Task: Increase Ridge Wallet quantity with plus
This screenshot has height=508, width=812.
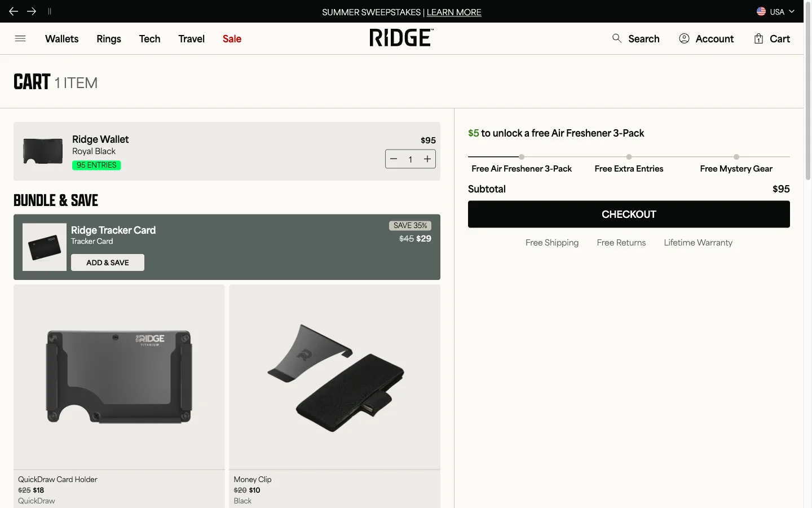Action: tap(427, 159)
